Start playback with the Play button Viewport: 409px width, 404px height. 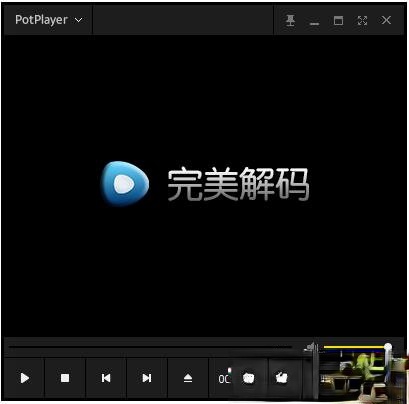pyautogui.click(x=24, y=378)
